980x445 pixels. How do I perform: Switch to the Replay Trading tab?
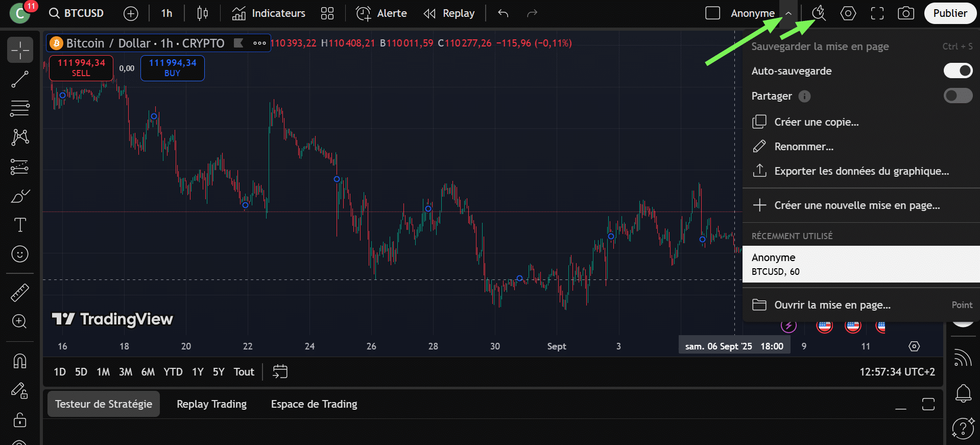(x=211, y=404)
